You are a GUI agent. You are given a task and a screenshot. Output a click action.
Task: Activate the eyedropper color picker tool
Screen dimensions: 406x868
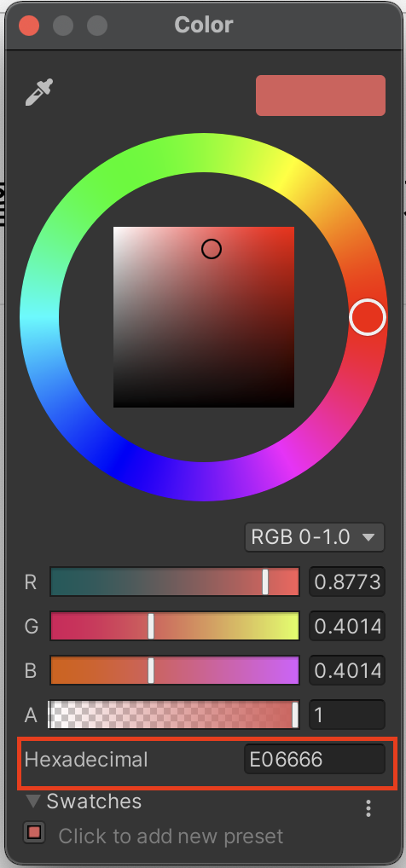click(39, 92)
